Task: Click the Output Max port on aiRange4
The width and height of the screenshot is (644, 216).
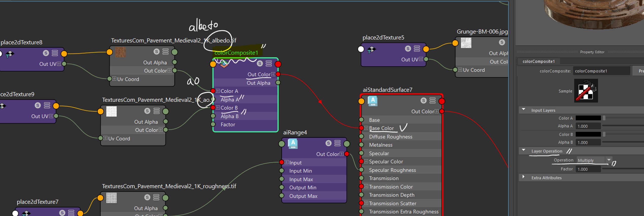Action: (282, 196)
